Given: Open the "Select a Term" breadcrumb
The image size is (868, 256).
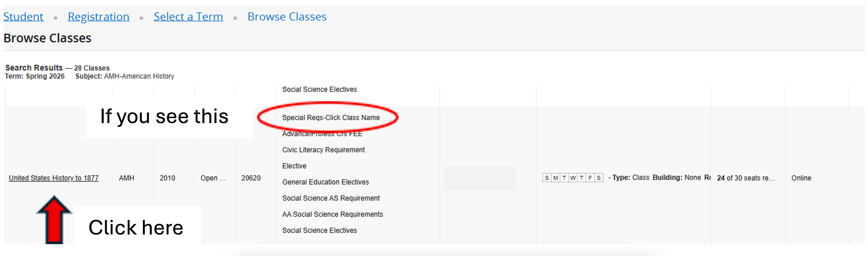Looking at the screenshot, I should tap(188, 16).
